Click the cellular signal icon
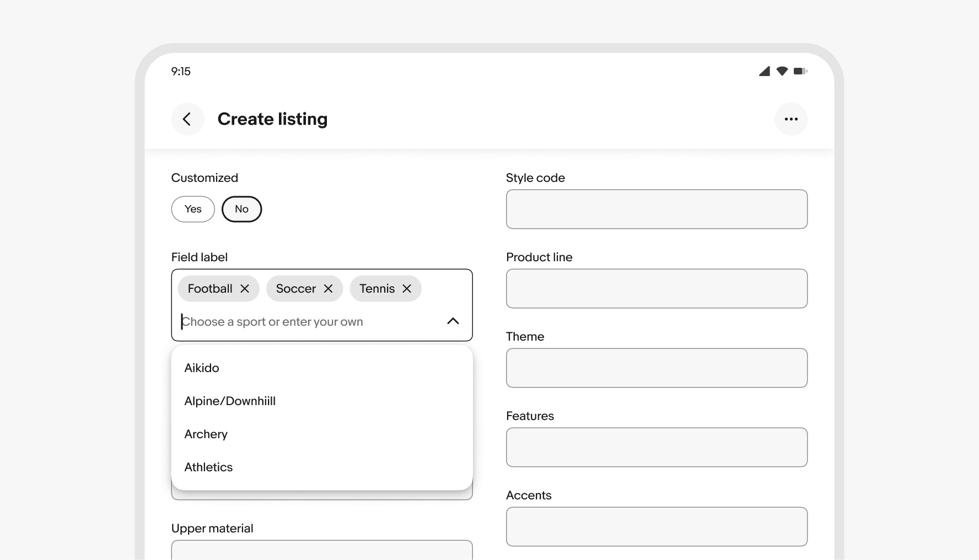The width and height of the screenshot is (979, 560). point(764,71)
